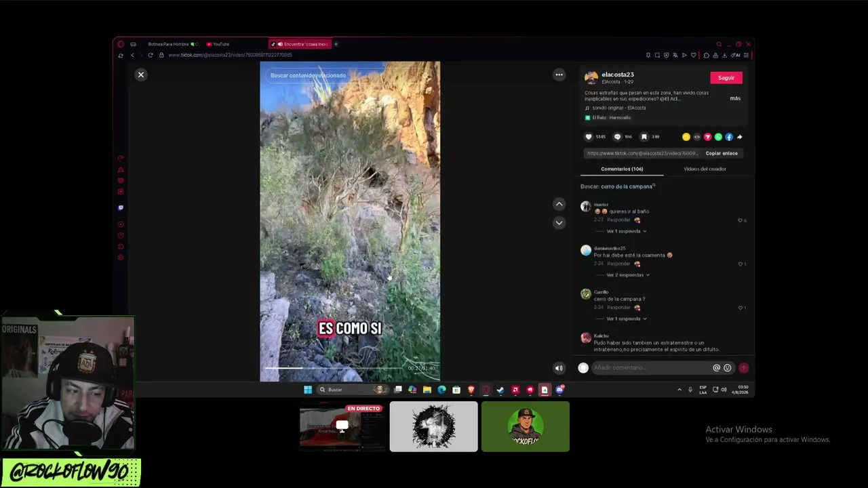Open the elacosta23 username link
This screenshot has width=868, height=488.
(x=618, y=75)
